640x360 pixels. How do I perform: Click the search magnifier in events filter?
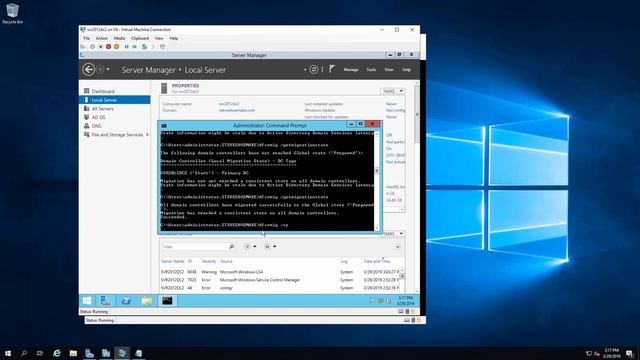231,247
